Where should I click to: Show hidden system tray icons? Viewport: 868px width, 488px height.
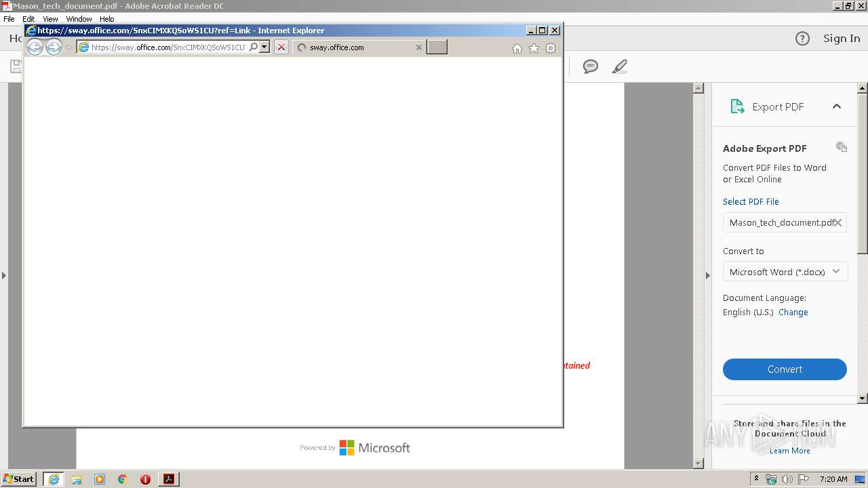756,479
